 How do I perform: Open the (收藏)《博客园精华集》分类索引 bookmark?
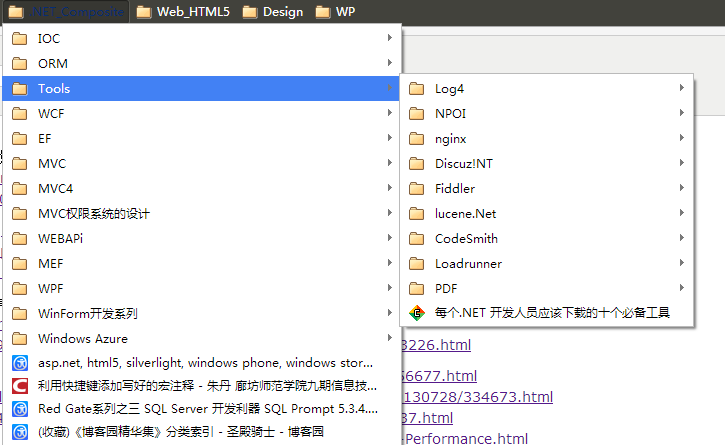[x=201, y=432]
